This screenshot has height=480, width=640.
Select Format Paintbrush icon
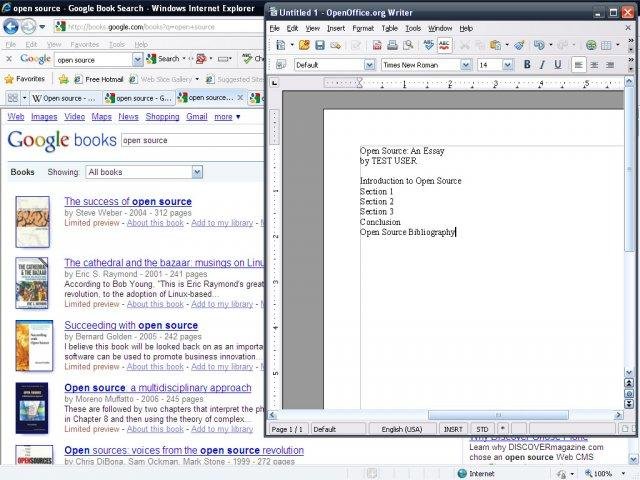click(x=519, y=45)
